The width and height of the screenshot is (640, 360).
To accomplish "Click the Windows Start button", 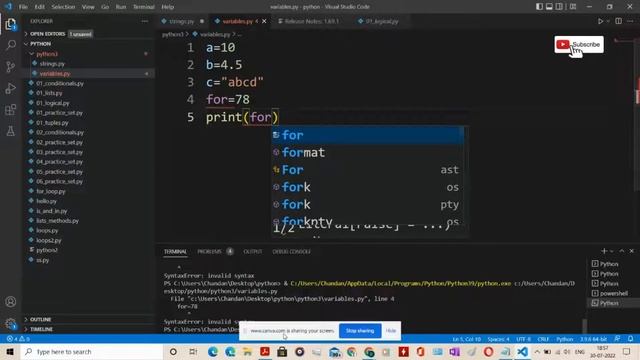I will (10, 352).
